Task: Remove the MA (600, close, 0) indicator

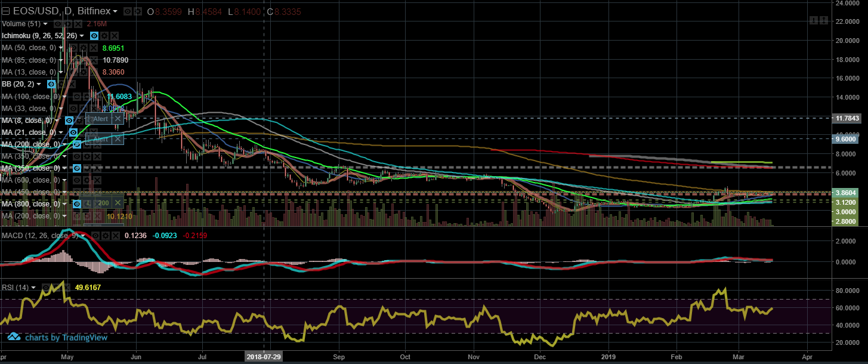Action: (97, 180)
